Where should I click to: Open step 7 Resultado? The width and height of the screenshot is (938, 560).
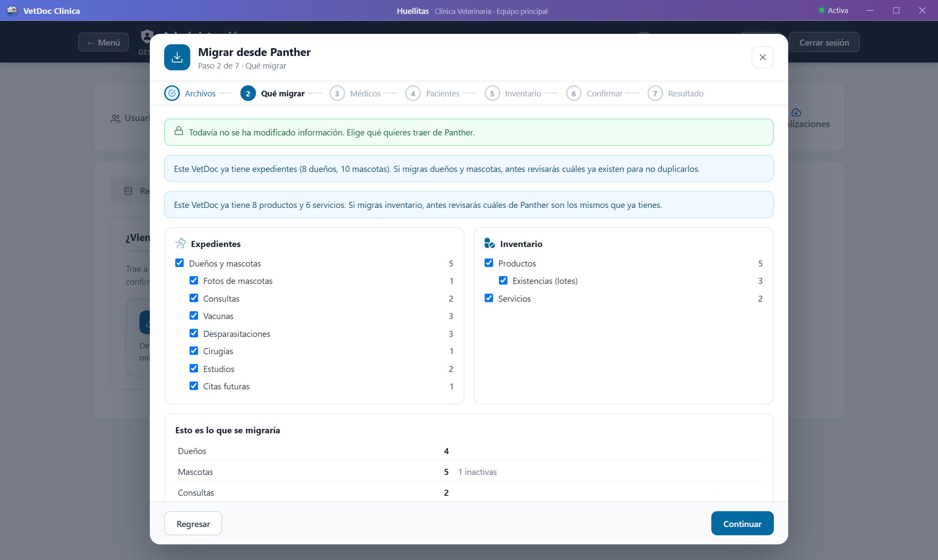pos(675,93)
